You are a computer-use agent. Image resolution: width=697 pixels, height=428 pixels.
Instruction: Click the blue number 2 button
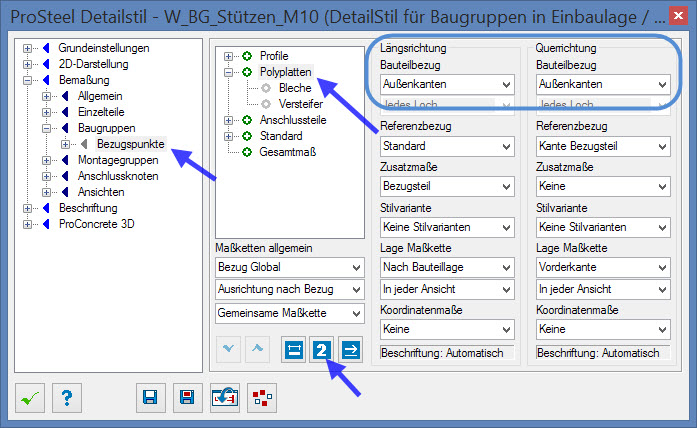322,350
